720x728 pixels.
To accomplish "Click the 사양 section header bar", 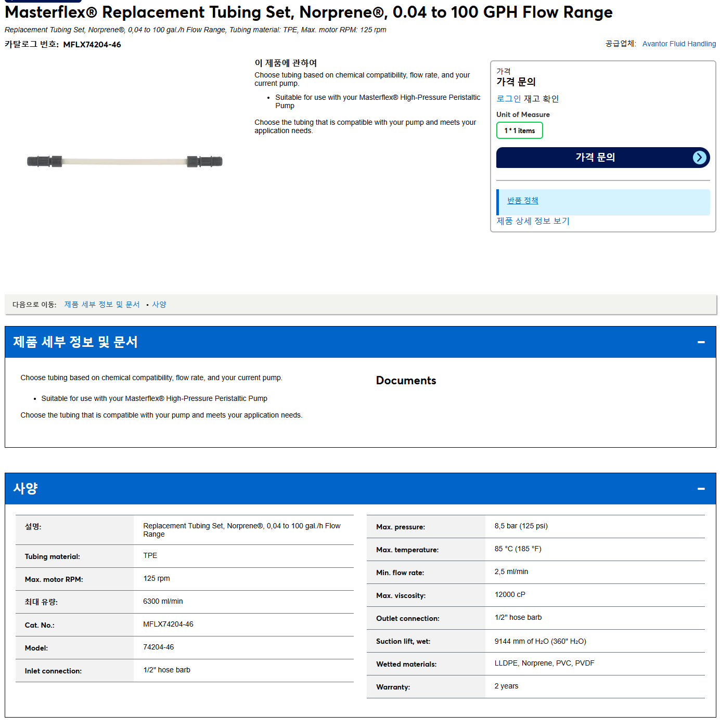I will [360, 489].
